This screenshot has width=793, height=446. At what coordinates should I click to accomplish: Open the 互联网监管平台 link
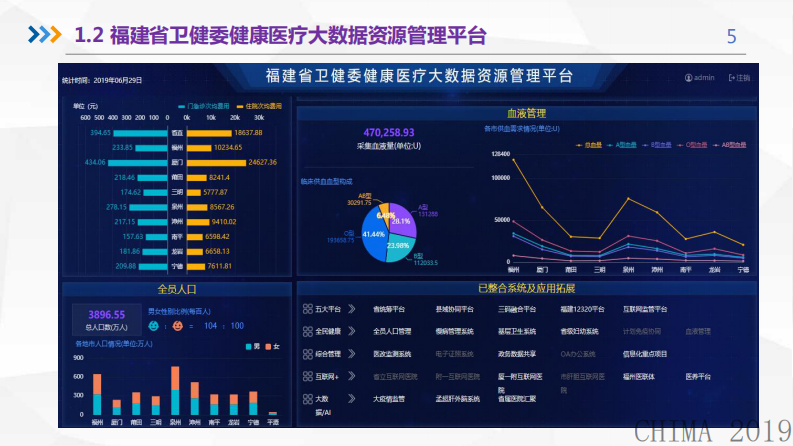pyautogui.click(x=645, y=309)
